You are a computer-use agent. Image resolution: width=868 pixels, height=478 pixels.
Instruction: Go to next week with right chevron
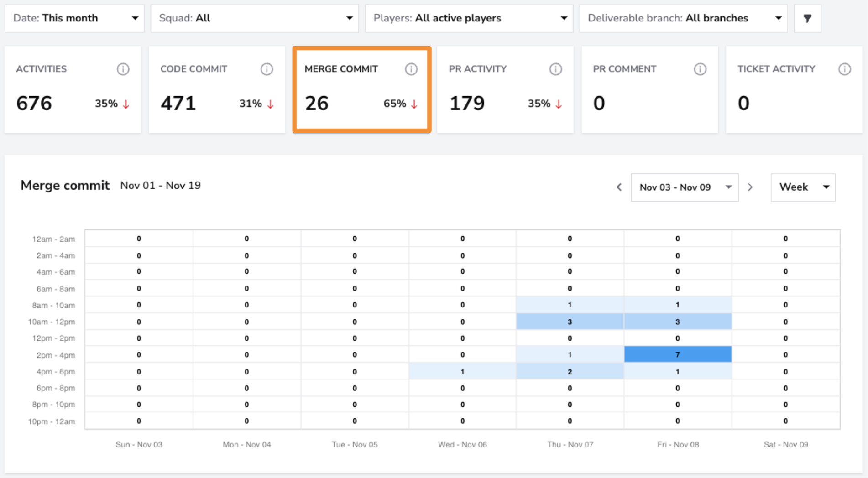click(x=750, y=187)
